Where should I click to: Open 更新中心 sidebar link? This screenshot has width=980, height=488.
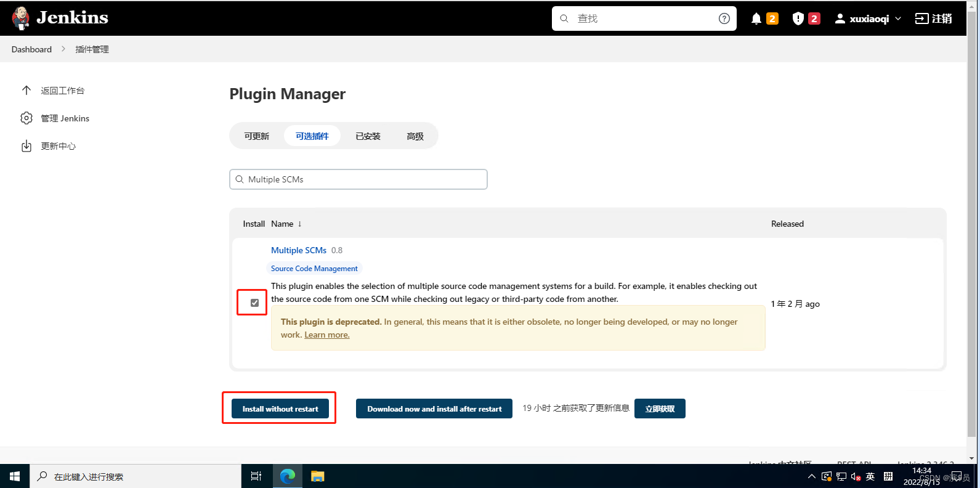tap(58, 146)
